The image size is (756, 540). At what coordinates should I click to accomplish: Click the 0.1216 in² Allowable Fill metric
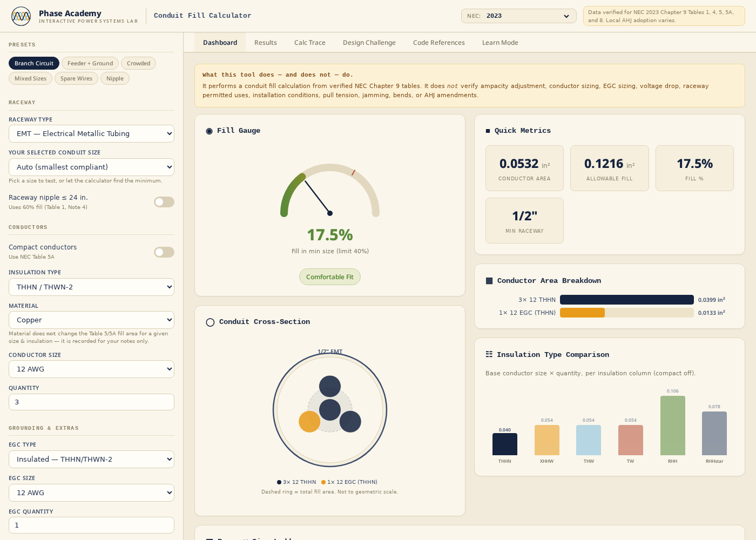click(x=610, y=168)
